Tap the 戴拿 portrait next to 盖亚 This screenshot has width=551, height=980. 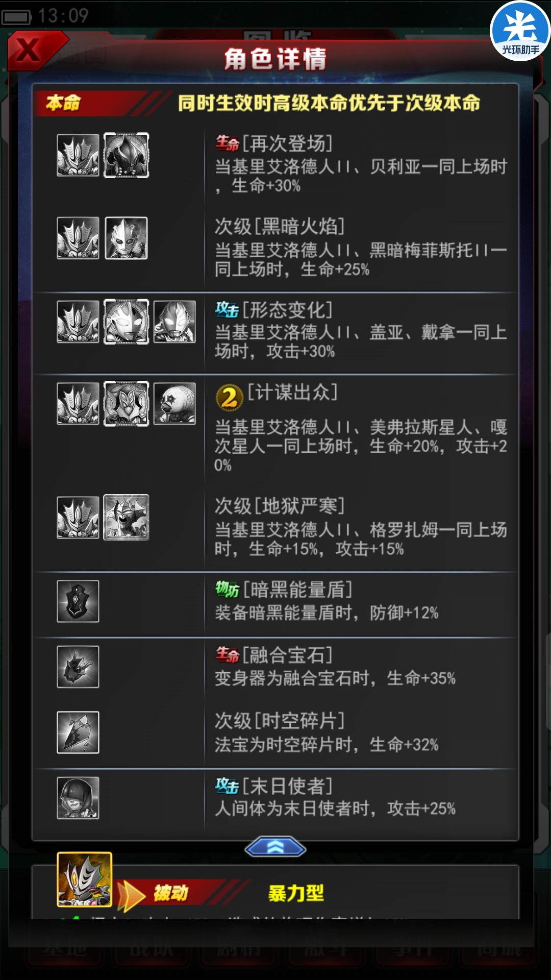(174, 322)
